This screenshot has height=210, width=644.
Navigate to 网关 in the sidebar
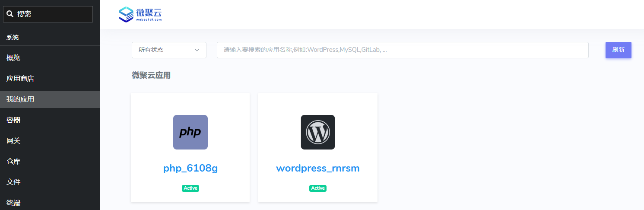[13, 141]
